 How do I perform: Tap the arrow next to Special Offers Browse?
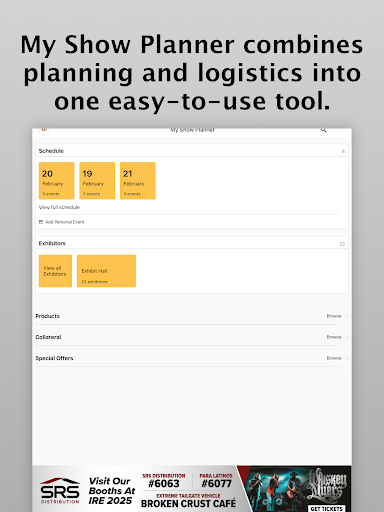[x=346, y=358]
